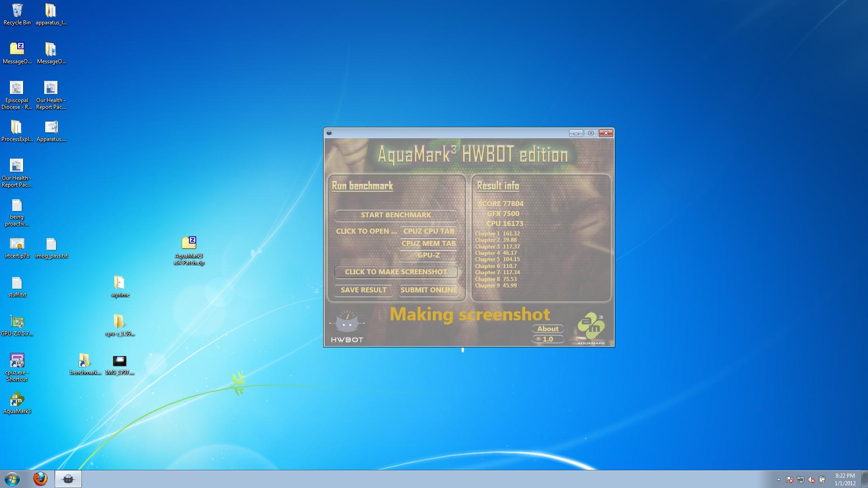Open the About button in AquaMark3
Viewport: 868px width, 488px height.
(548, 329)
